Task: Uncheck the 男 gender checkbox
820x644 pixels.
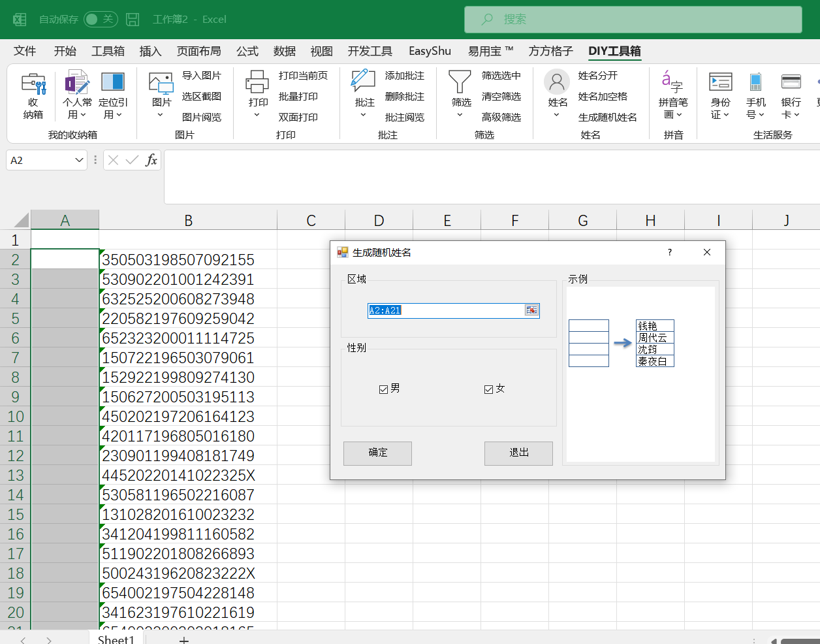Action: pyautogui.click(x=383, y=389)
